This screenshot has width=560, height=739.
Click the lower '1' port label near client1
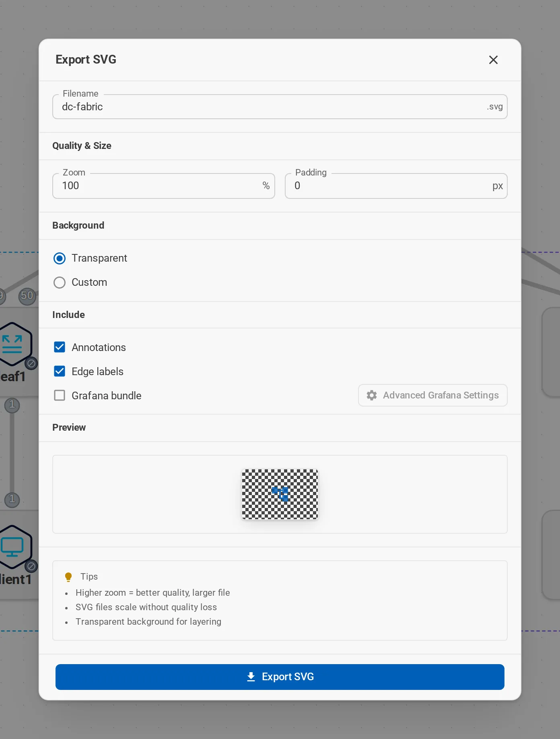tap(12, 500)
